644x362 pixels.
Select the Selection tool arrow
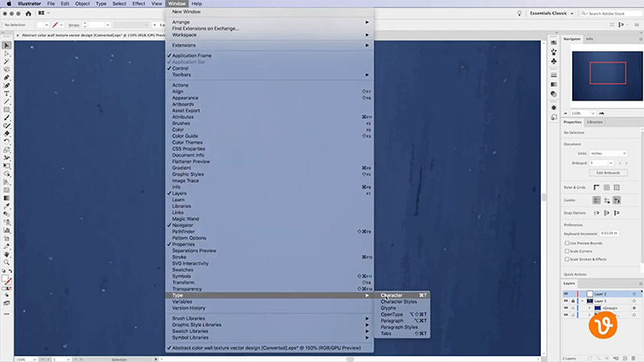[x=6, y=45]
